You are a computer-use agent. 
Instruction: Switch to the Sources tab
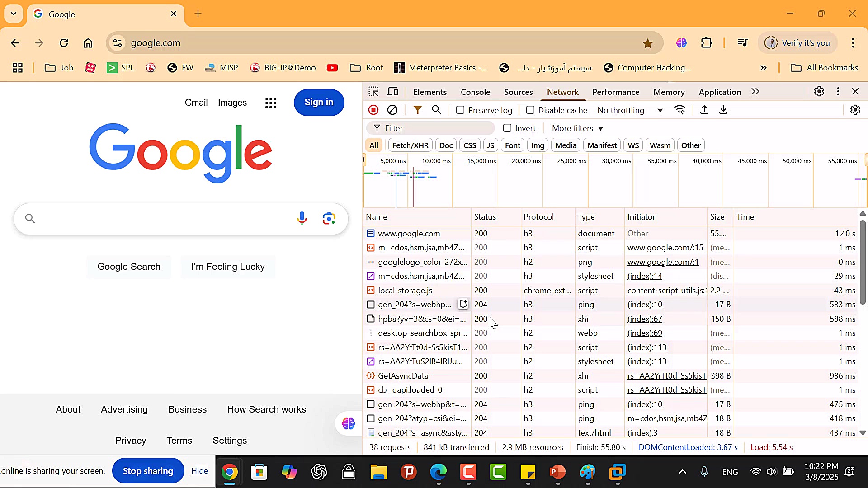tap(519, 92)
